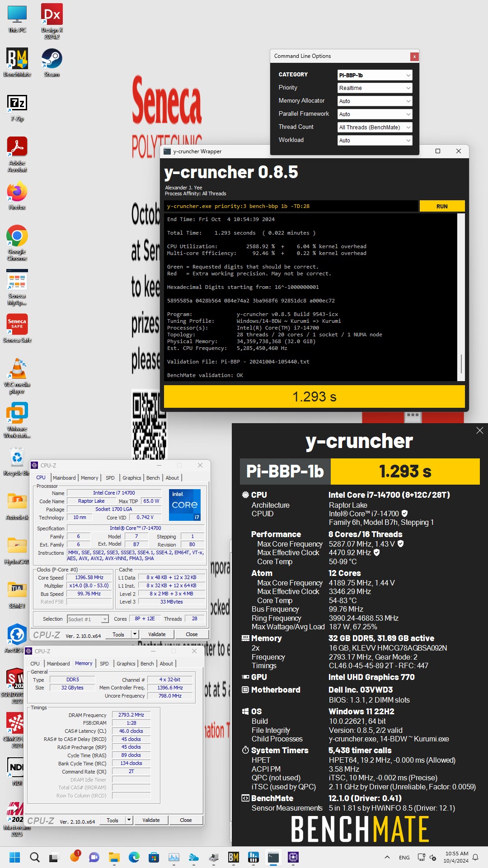488x868 pixels.
Task: Click the yellow RUN button in y-cruncher Wrapper
Action: [442, 206]
